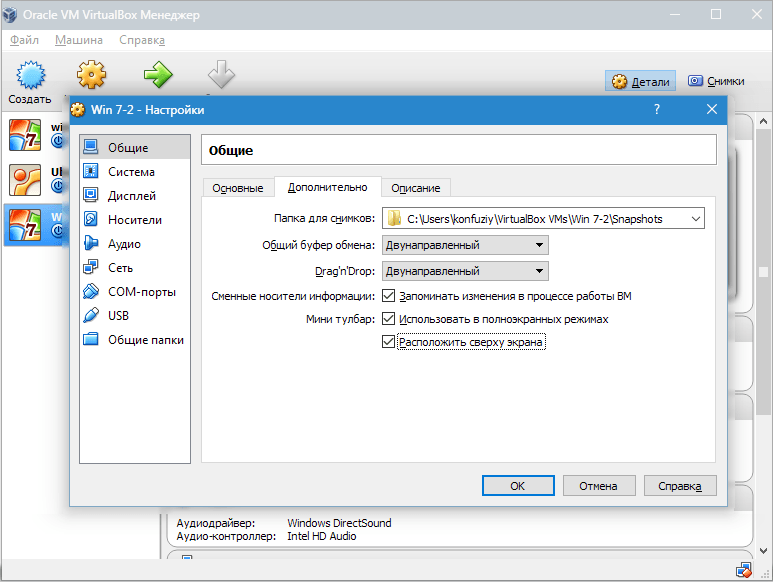Toggle Запоминать изменения в процессе работы ВМ
This screenshot has height=582, width=773.
tap(389, 296)
